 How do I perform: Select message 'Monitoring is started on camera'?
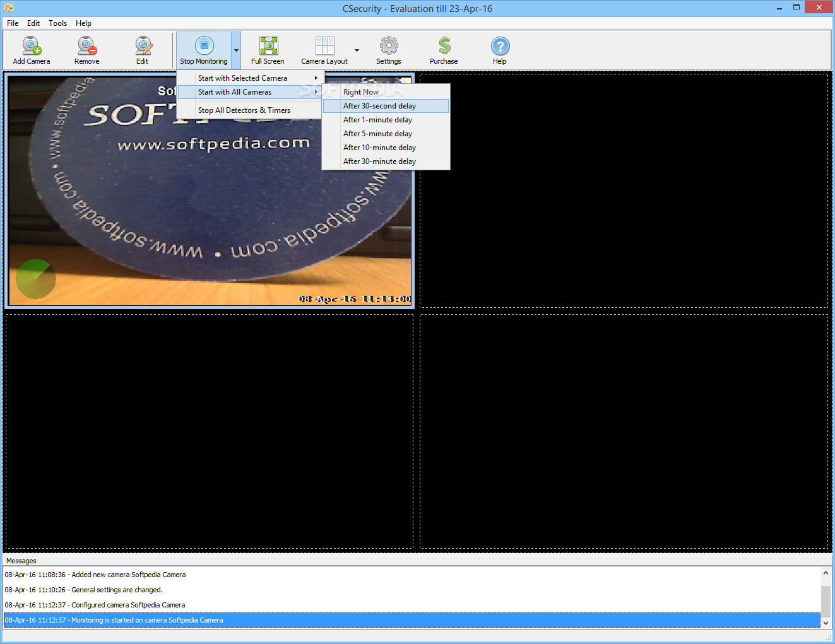tap(412, 620)
